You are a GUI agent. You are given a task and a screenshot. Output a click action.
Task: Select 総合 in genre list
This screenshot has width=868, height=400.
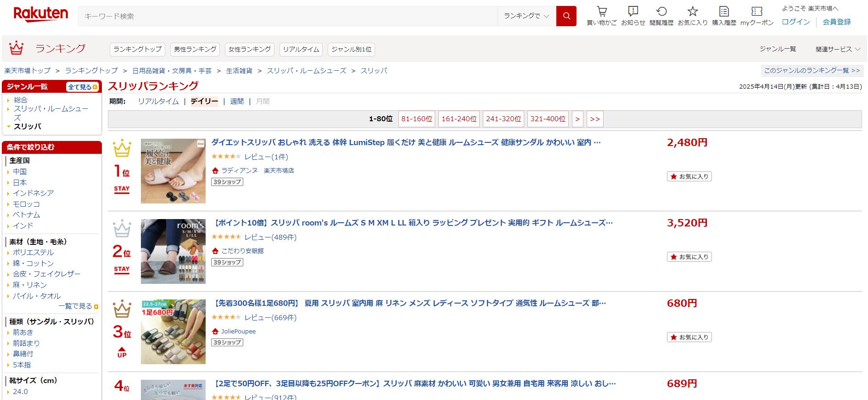click(21, 100)
